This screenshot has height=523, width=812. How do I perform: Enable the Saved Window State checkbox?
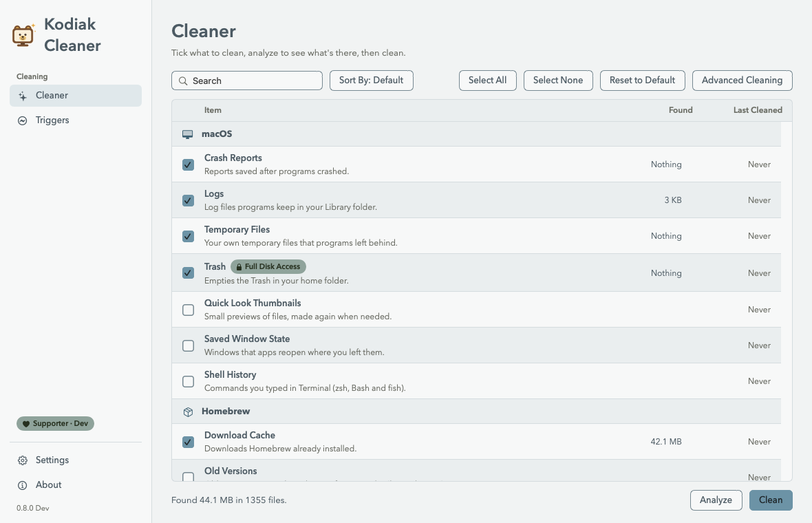(x=188, y=345)
